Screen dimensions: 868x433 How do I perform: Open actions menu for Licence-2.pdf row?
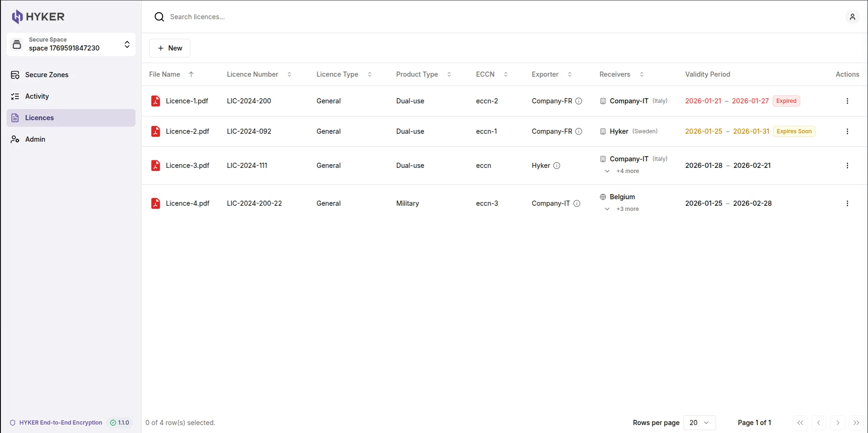847,131
